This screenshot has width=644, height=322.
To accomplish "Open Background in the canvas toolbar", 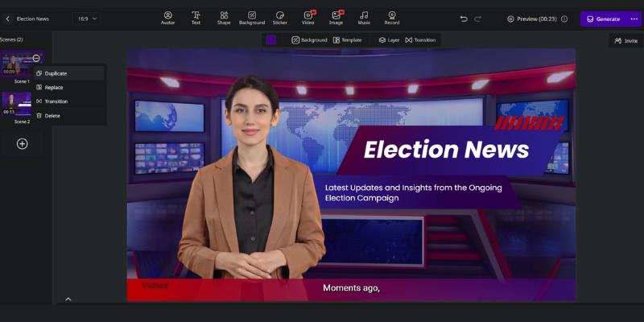I will pyautogui.click(x=309, y=39).
